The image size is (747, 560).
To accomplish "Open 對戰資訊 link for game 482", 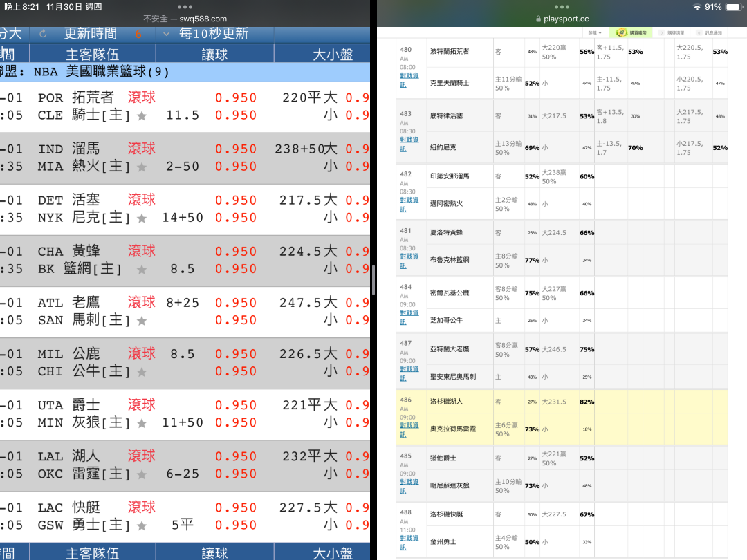I will (409, 204).
